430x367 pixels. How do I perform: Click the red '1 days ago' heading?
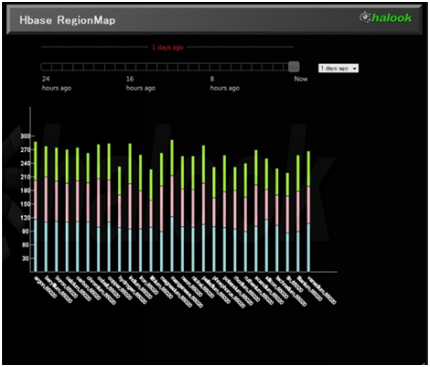[x=167, y=47]
